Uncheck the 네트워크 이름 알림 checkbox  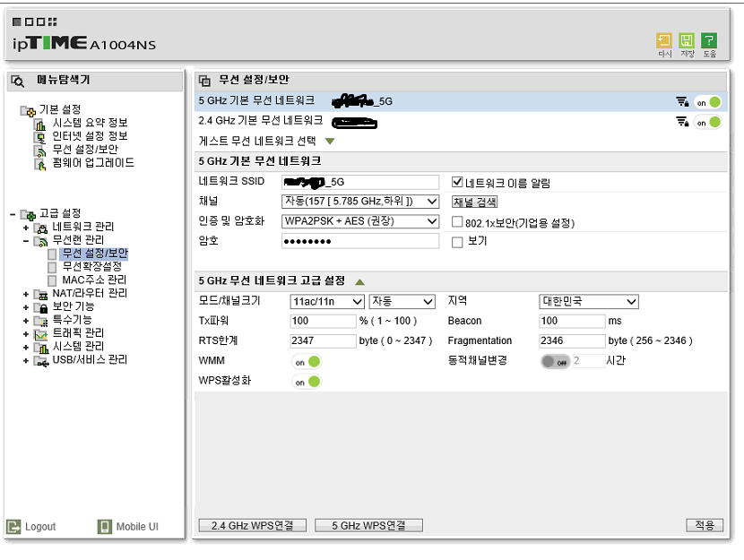(x=457, y=182)
